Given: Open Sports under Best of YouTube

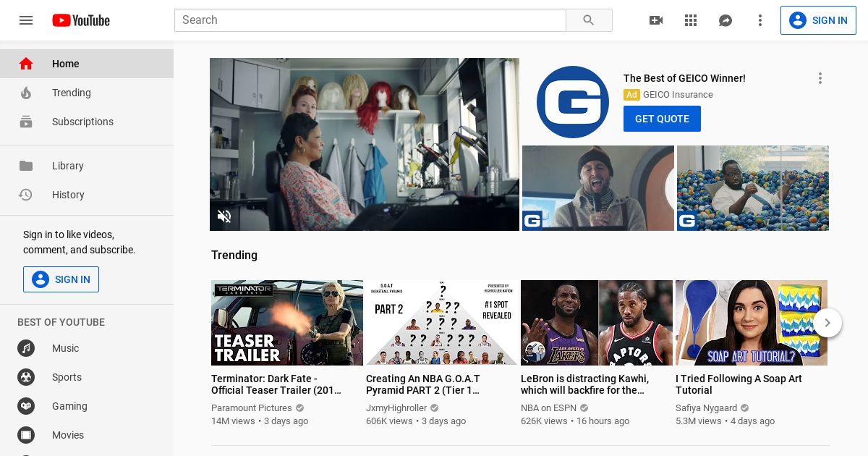Looking at the screenshot, I should pyautogui.click(x=87, y=377).
